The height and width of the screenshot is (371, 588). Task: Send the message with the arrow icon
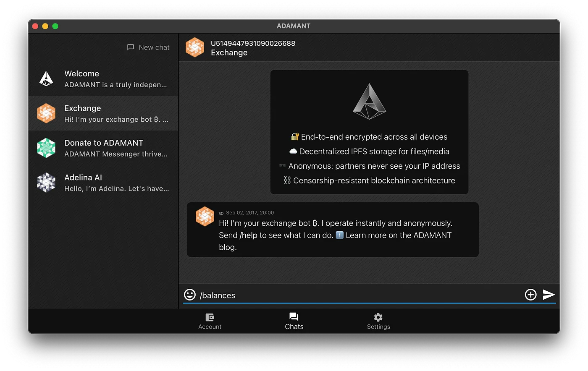coord(549,295)
